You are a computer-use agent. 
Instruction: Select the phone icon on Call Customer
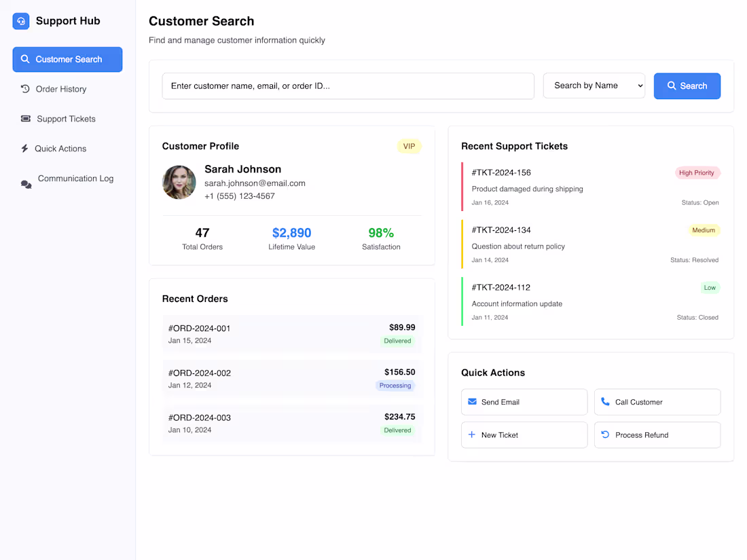[605, 402]
